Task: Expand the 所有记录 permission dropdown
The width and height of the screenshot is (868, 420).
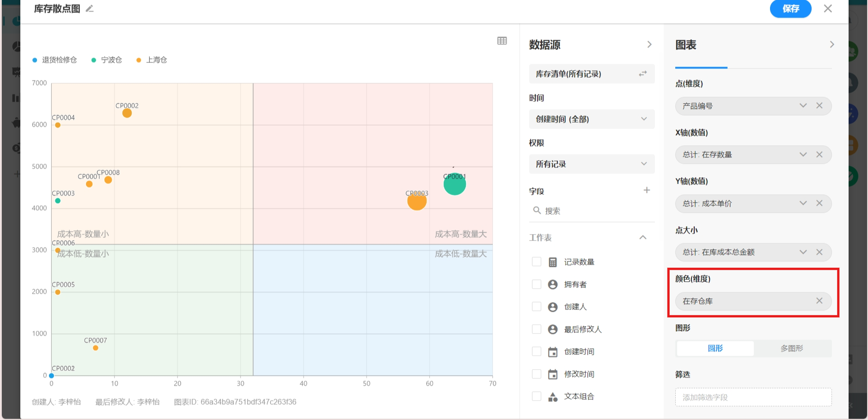Action: click(592, 164)
